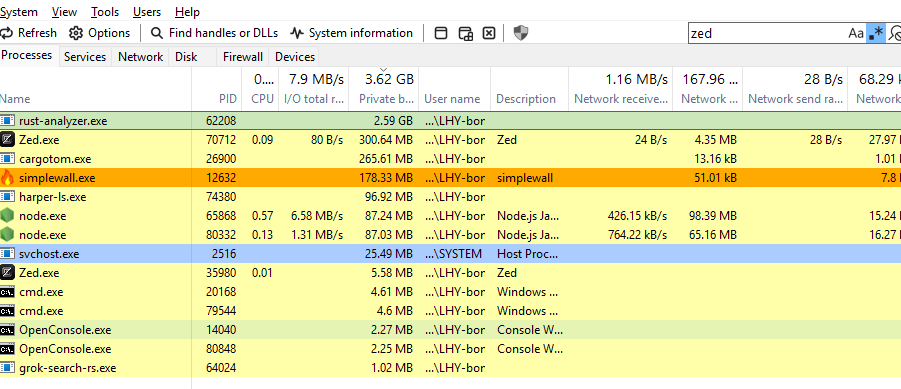Image resolution: width=901 pixels, height=389 pixels.
Task: Click the Zed.exe icon for PID 70712
Action: pyautogui.click(x=7, y=140)
